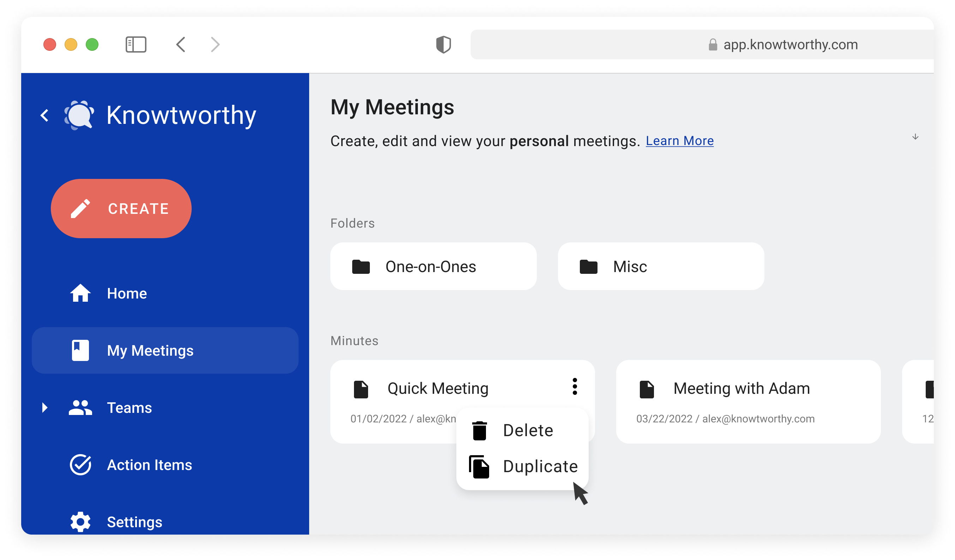Choose Delete from the context menu

tap(522, 430)
